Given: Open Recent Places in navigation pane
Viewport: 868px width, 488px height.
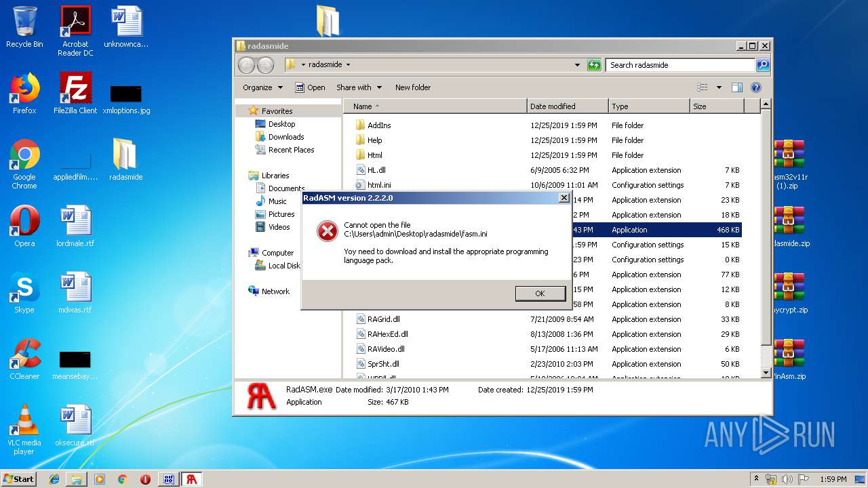Looking at the screenshot, I should 291,150.
